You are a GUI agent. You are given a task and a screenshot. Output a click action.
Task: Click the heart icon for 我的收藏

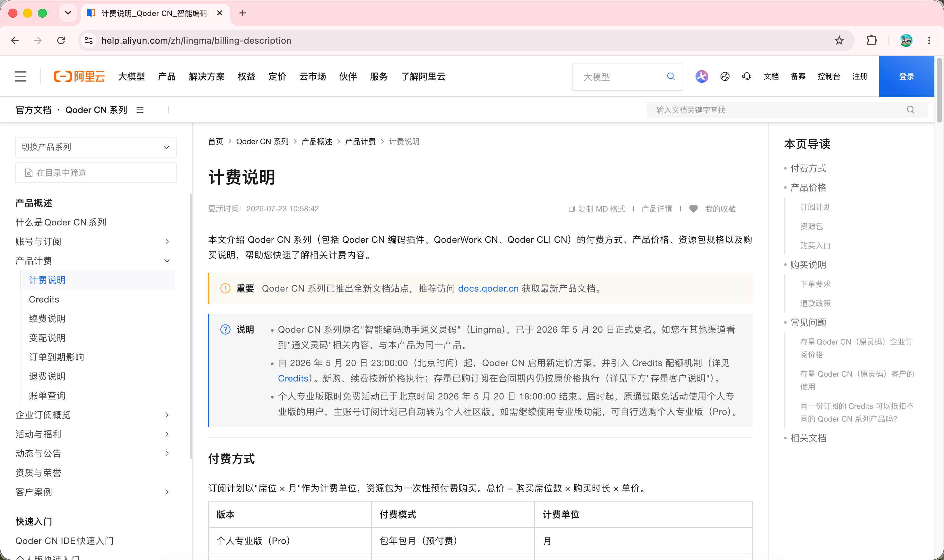(694, 209)
